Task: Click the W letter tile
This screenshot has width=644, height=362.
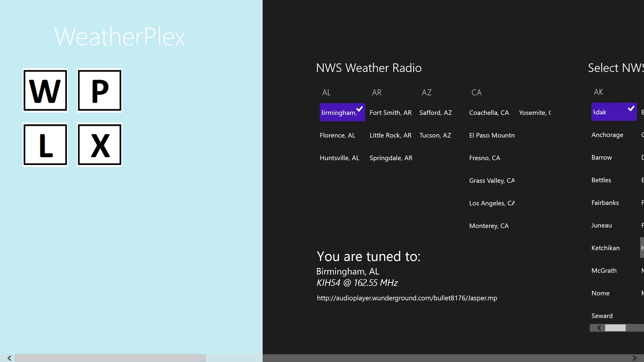Action: [45, 90]
